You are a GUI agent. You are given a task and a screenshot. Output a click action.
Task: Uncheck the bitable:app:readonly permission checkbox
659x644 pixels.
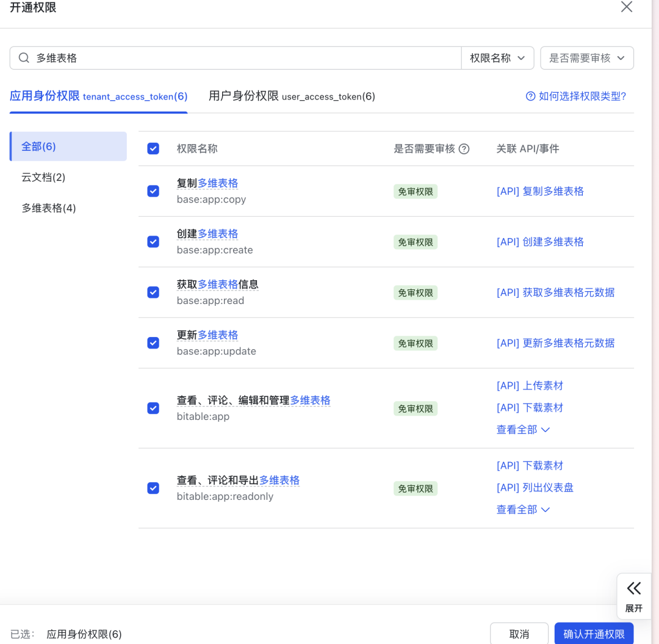pyautogui.click(x=153, y=488)
